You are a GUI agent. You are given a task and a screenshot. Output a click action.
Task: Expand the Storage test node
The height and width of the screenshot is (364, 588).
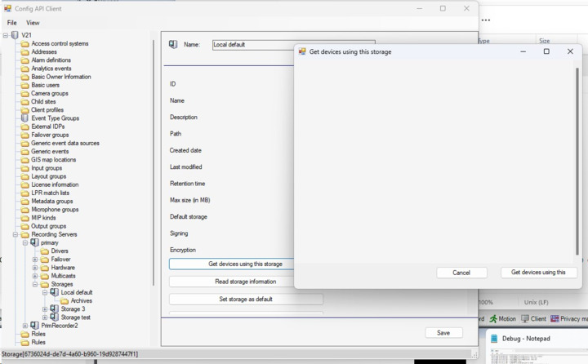45,317
